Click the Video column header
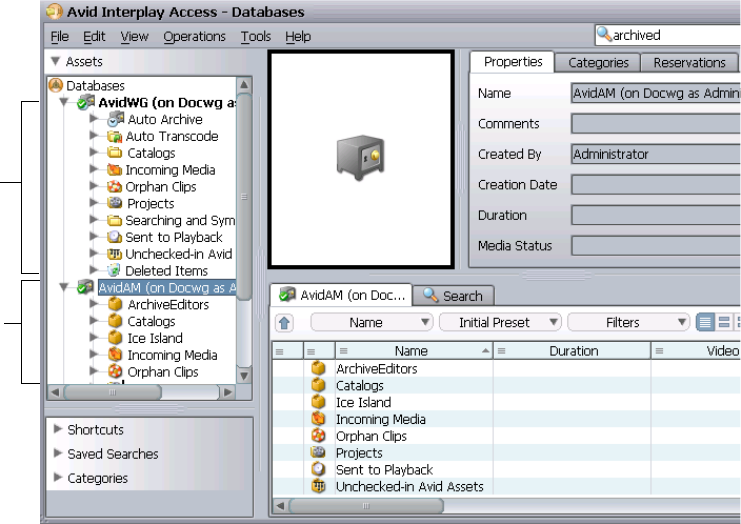 coord(696,351)
